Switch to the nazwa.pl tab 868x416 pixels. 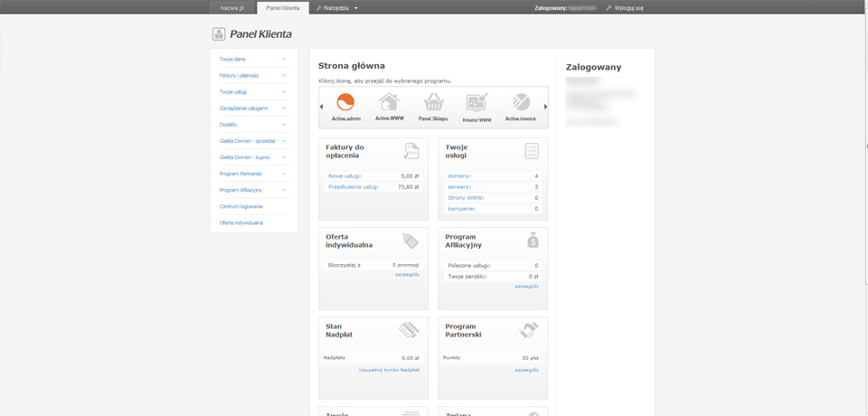tap(231, 8)
